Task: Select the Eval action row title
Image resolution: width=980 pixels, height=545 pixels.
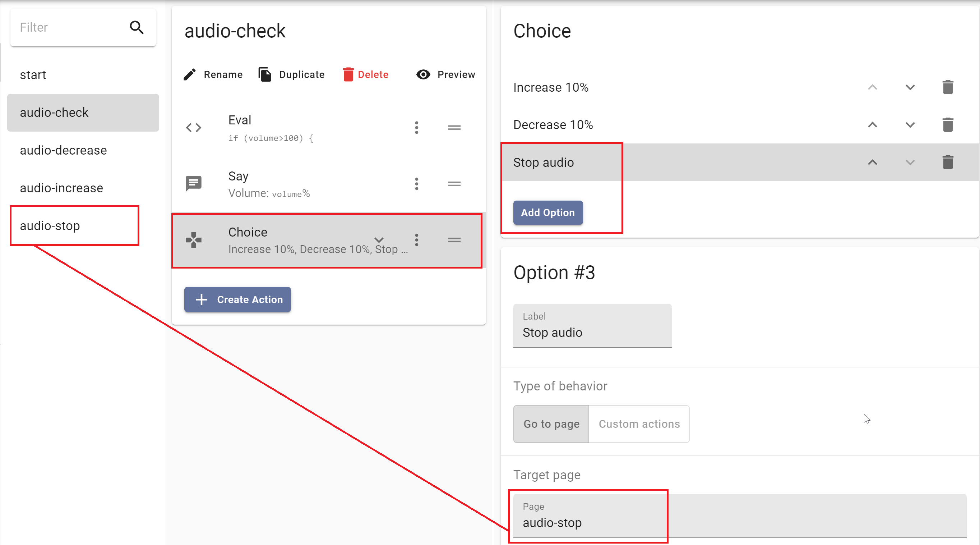Action: point(240,120)
